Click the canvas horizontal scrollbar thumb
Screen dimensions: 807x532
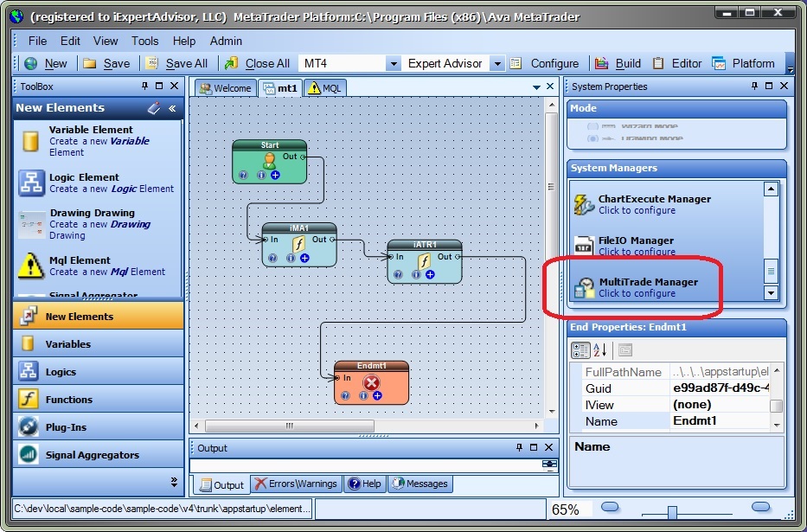coord(290,426)
